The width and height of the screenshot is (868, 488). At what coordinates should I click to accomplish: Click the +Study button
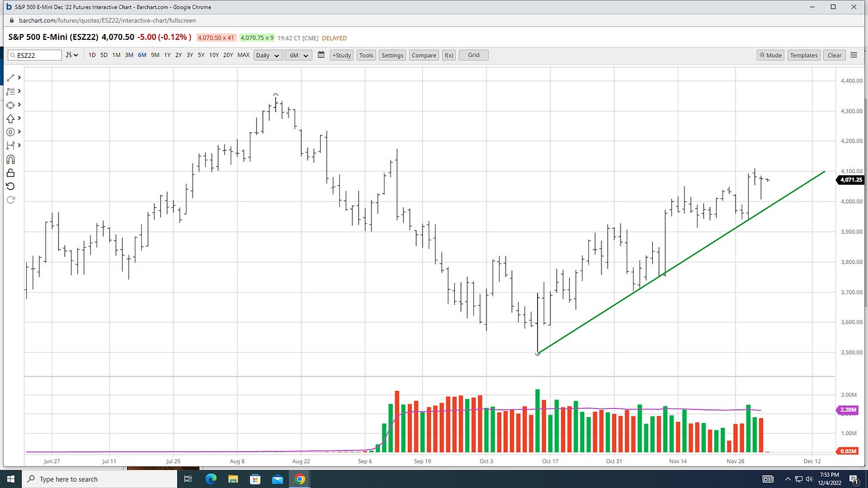[x=342, y=55]
